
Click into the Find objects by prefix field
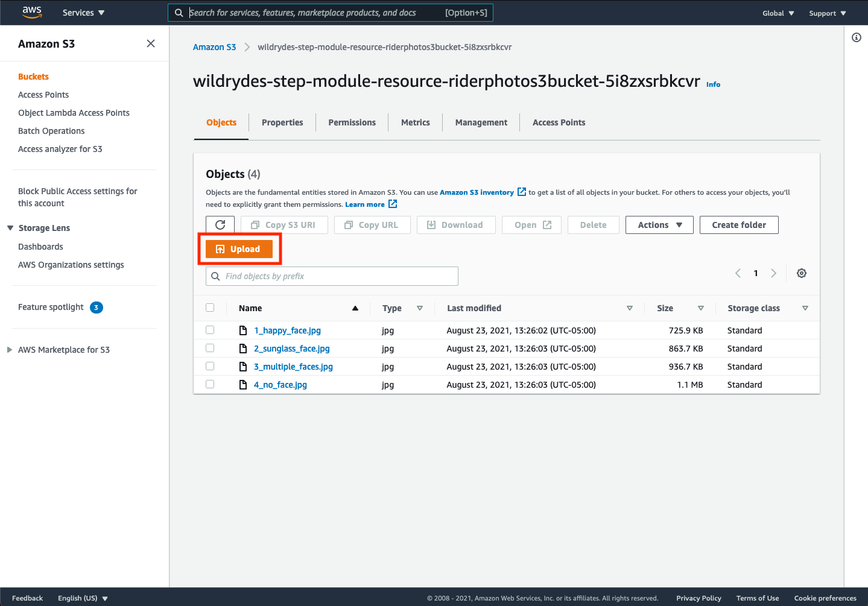[332, 276]
